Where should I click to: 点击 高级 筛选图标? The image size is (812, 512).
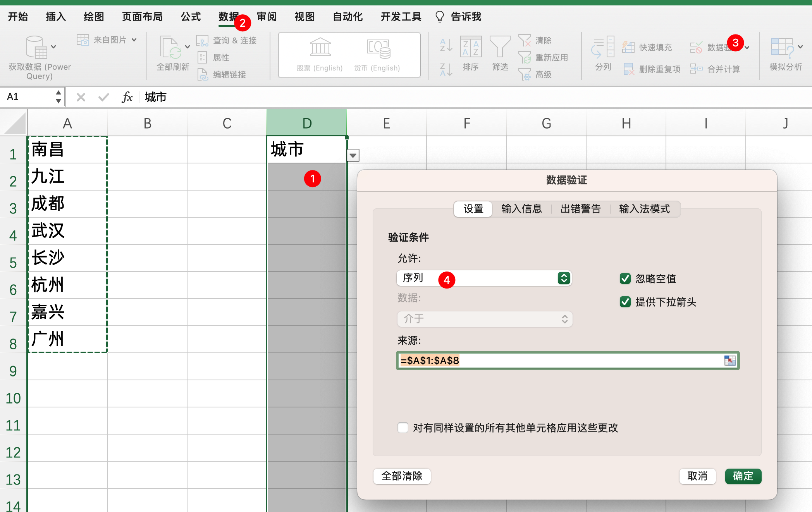[538, 74]
